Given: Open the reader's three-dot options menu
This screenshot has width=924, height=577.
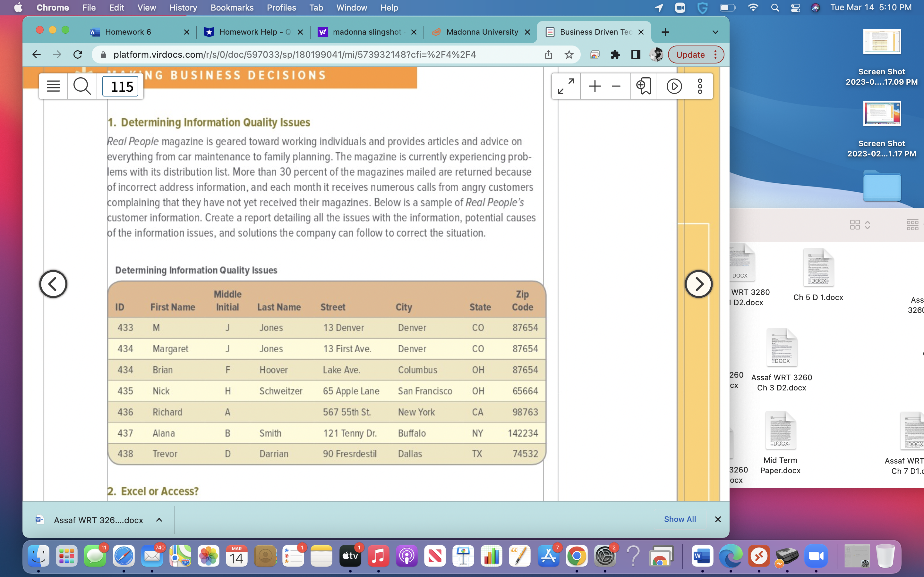Looking at the screenshot, I should click(700, 86).
